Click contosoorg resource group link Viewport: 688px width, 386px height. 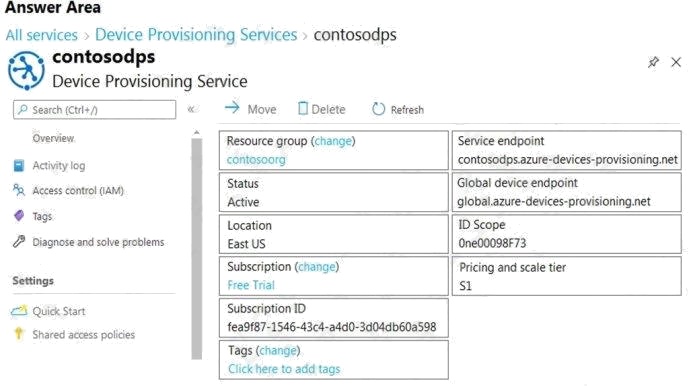point(256,160)
